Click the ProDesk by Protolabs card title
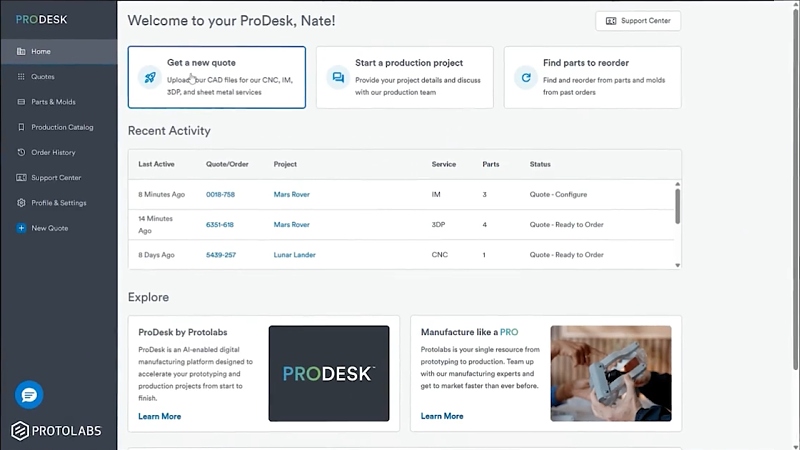Image resolution: width=800 pixels, height=450 pixels. 183,332
